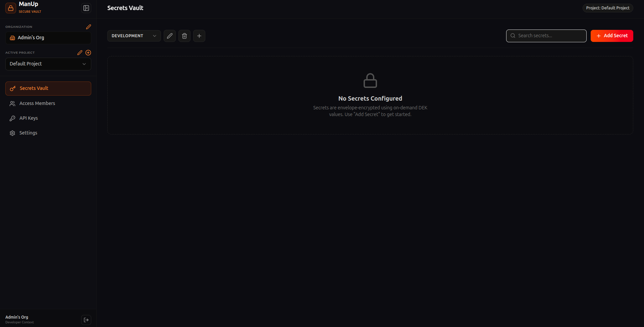Add a new project with the plus circle icon
644x327 pixels.
[88, 53]
